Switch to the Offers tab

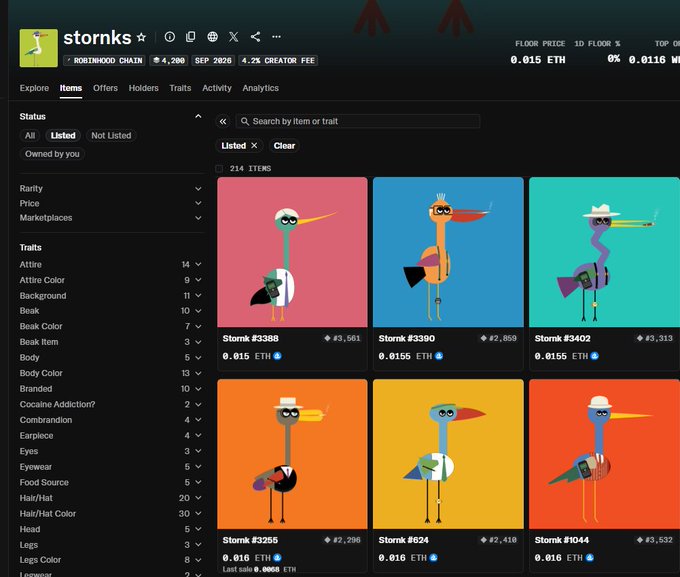point(105,88)
